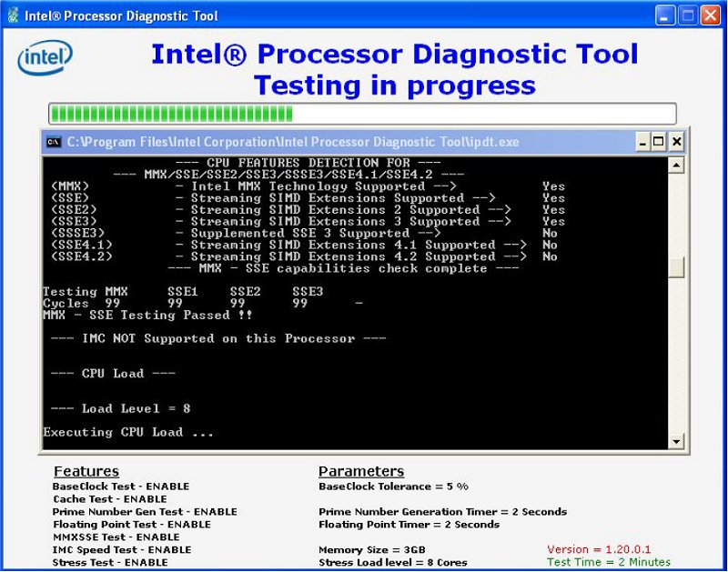Click the console scrollbar down arrow
Viewport: 728px width, 572px height.
[676, 441]
